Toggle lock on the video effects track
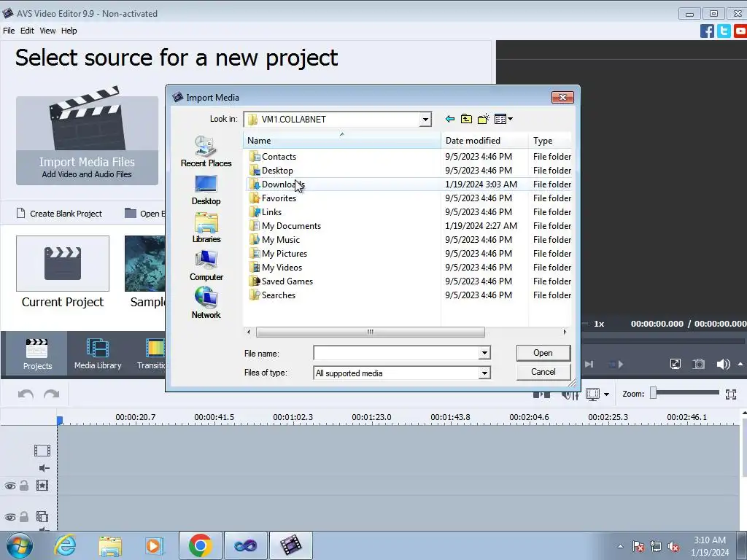 click(24, 486)
